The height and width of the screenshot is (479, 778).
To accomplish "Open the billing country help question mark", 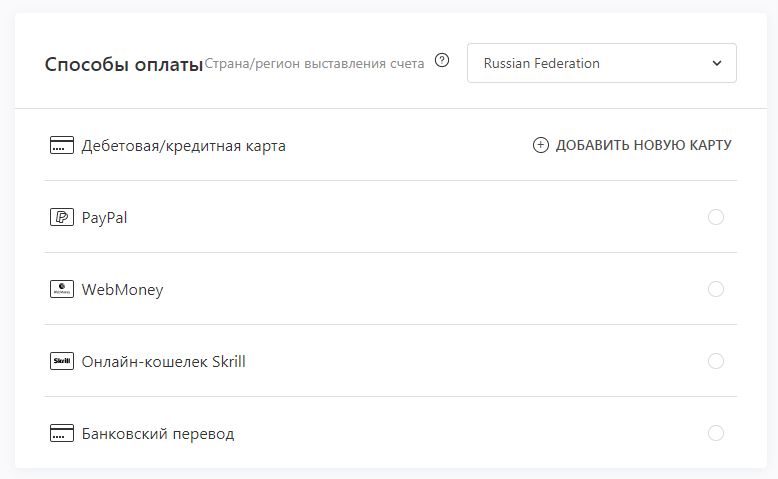I will 442,61.
